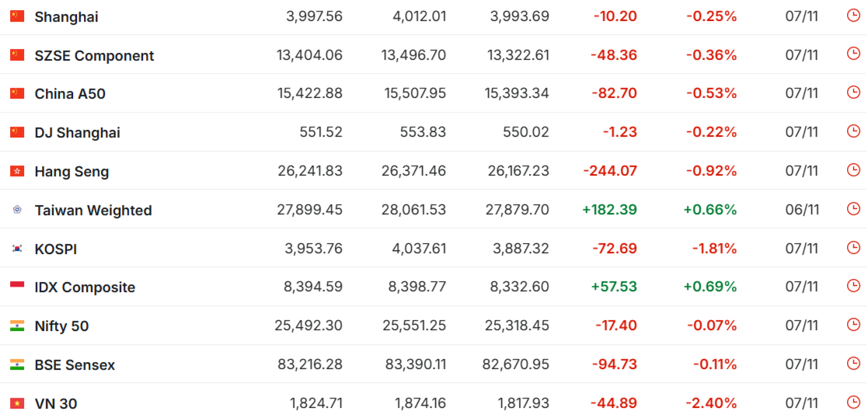Click the clock icon for SZSE Component
Image resolution: width=868 pixels, height=418 pixels.
coord(853,54)
